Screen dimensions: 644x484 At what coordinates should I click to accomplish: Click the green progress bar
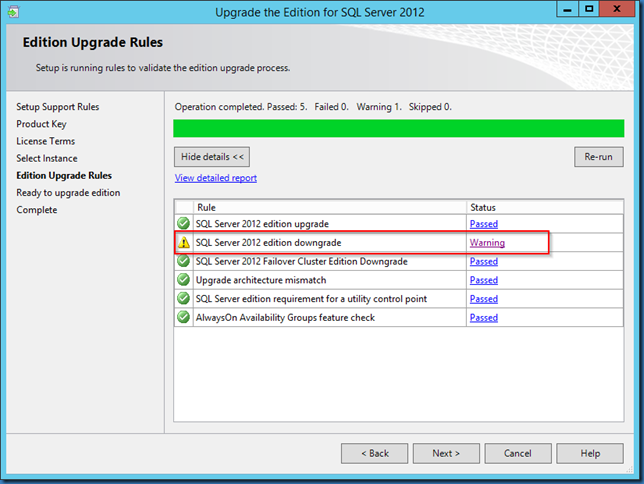click(399, 128)
